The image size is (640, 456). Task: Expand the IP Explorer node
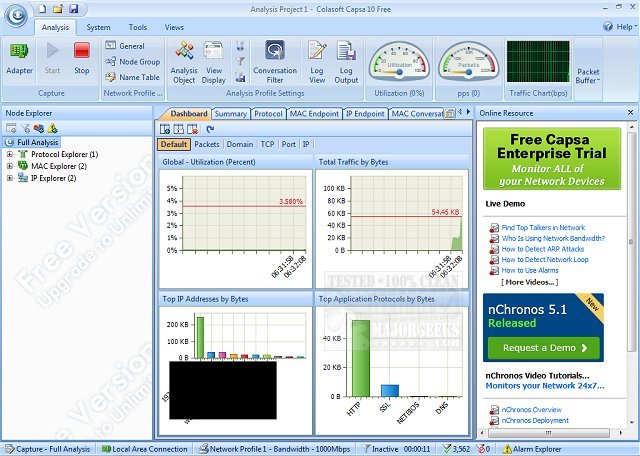(9, 178)
